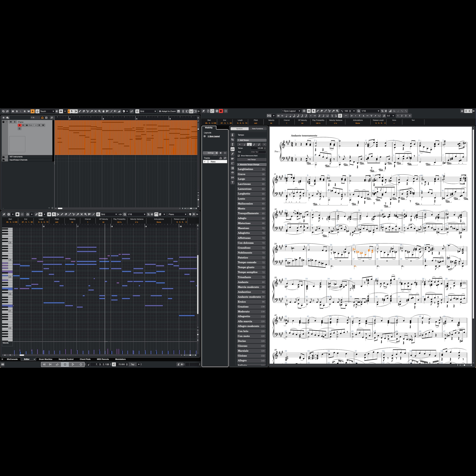Select the Trim tool in Key Editor toolbar

click(70, 214)
